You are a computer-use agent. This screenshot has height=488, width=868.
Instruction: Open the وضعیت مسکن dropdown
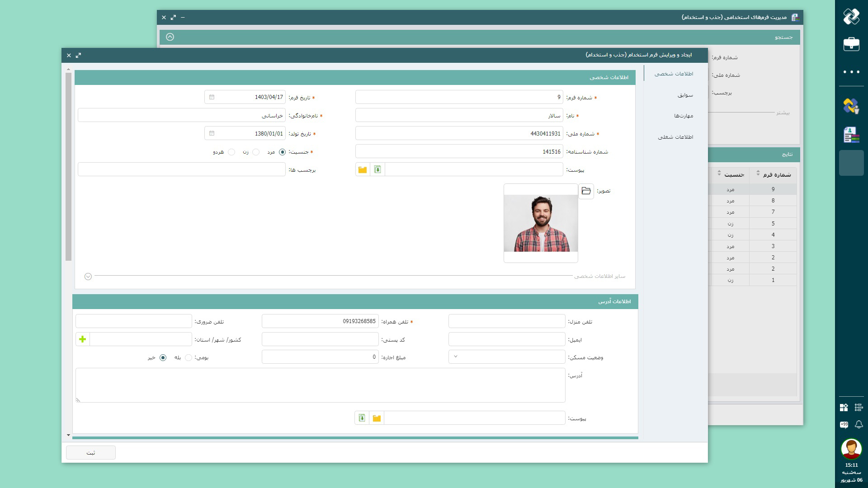point(506,357)
